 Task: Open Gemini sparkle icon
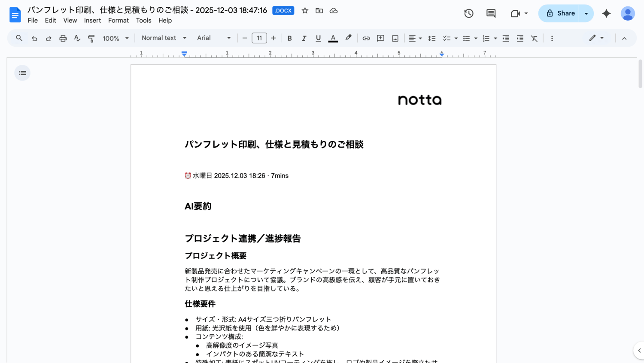point(606,13)
